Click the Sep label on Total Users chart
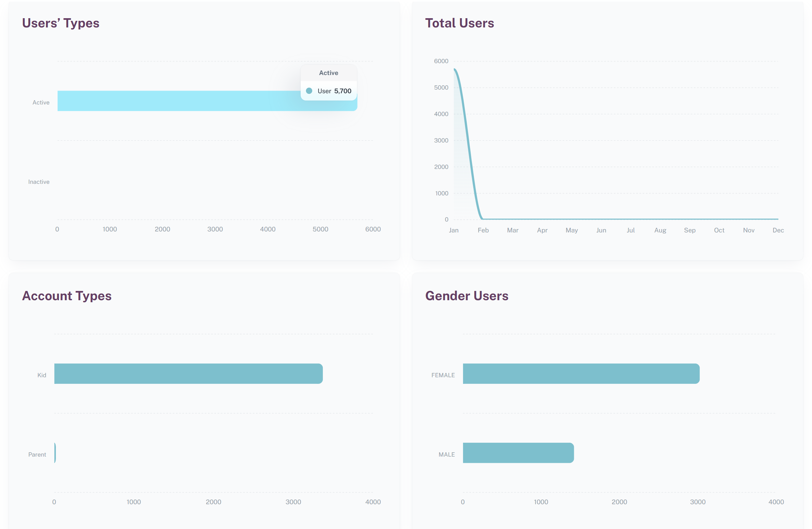The image size is (812, 529). 690,230
